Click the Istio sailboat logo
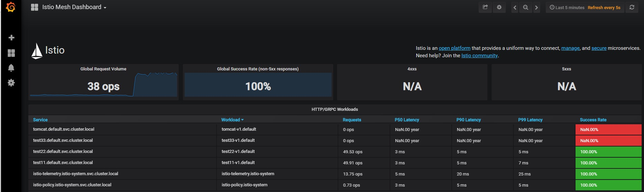The height and width of the screenshot is (192, 644). point(37,51)
